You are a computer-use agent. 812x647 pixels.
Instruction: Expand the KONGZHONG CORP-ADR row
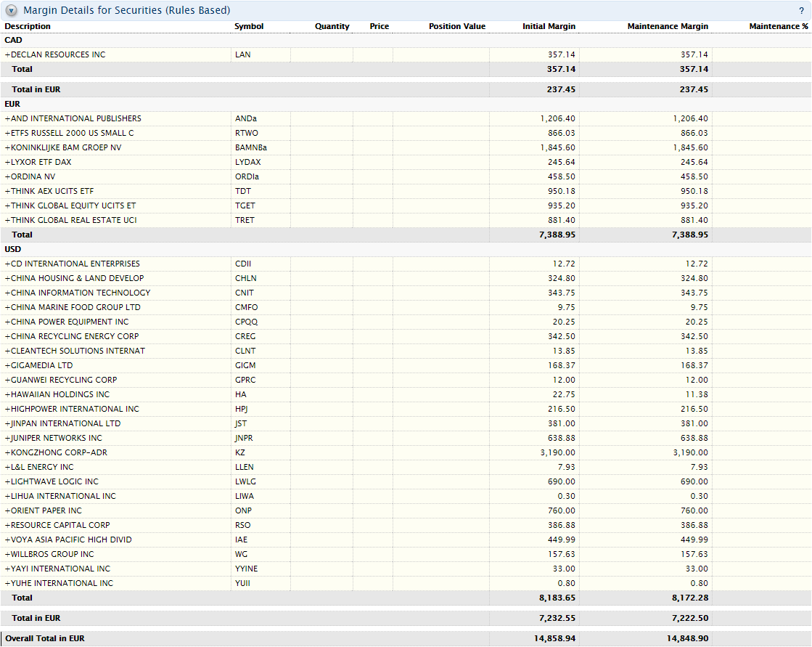(8, 452)
